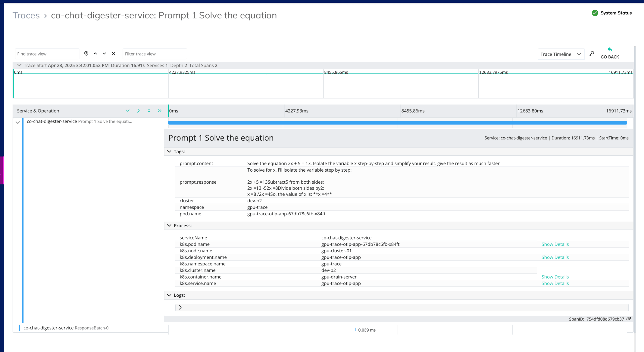Click the System Status green check icon

[595, 13]
